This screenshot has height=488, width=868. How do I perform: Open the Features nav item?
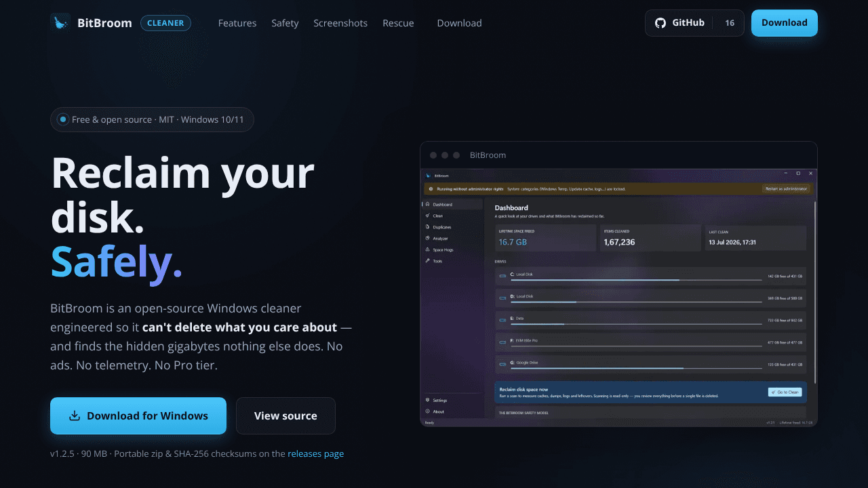click(x=237, y=23)
